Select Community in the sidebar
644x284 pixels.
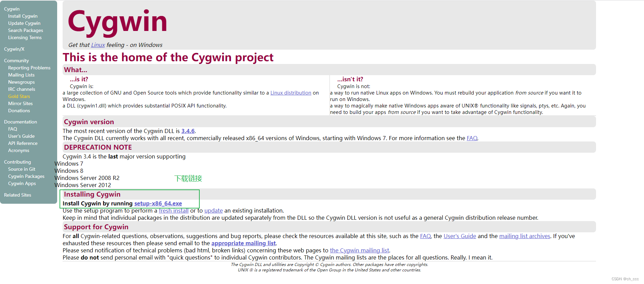[x=16, y=61]
